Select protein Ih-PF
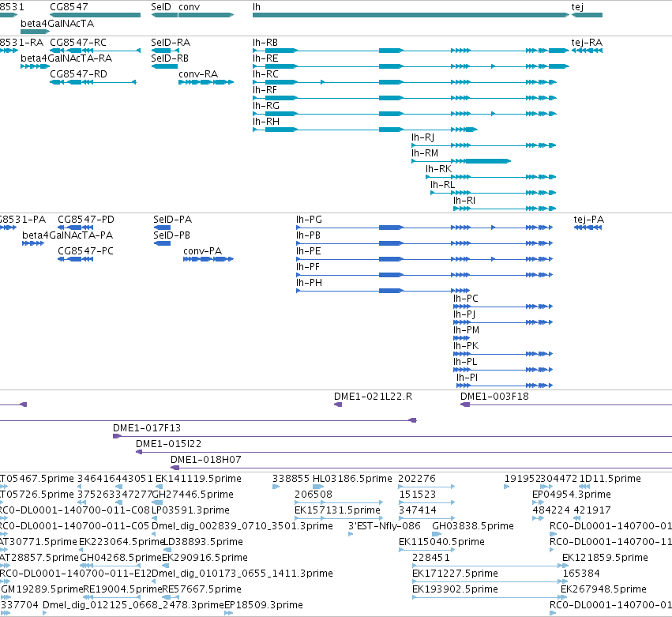This screenshot has width=672, height=617. [424, 275]
